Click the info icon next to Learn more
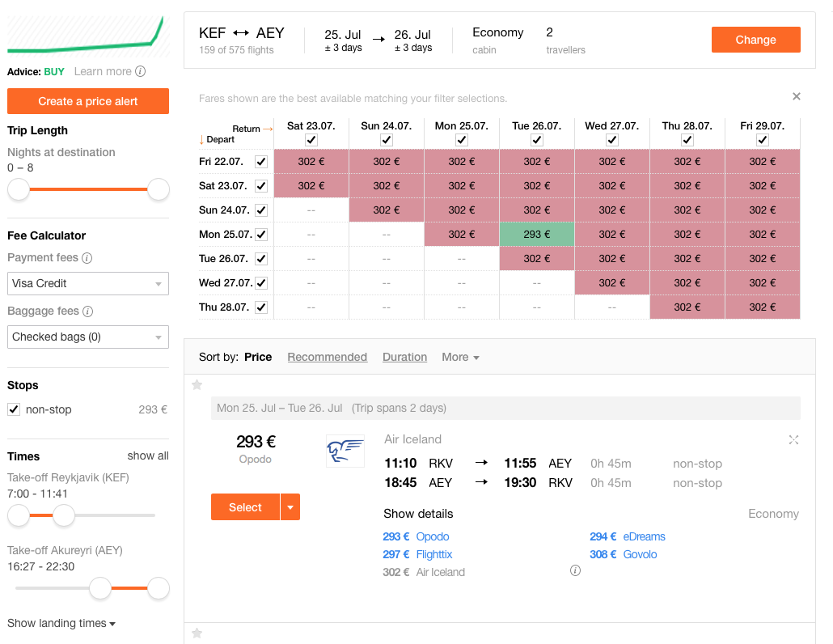The image size is (833, 644). [x=141, y=71]
